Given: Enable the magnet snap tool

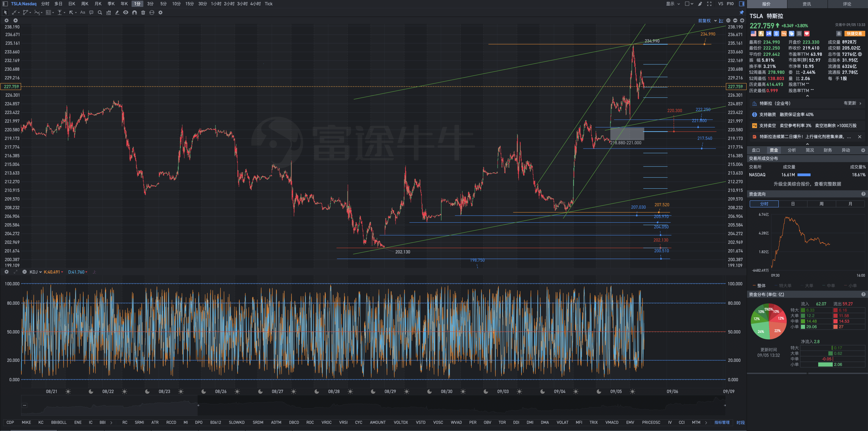Looking at the screenshot, I should point(135,12).
